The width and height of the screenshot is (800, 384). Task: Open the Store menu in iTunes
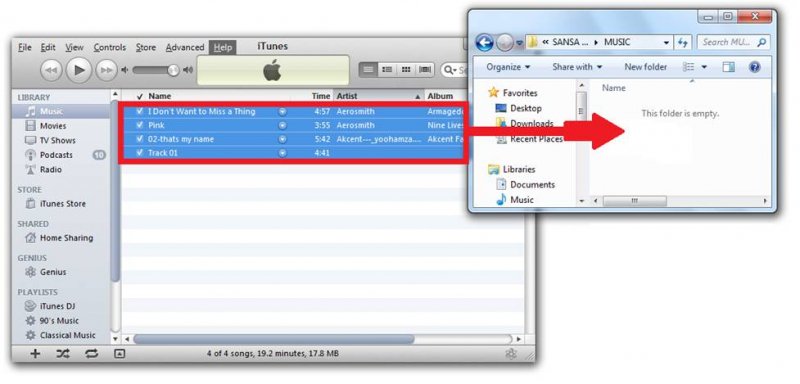(x=145, y=47)
